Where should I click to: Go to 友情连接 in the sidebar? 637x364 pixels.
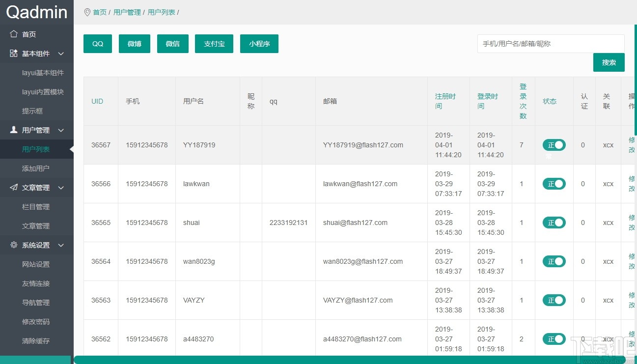point(37,283)
